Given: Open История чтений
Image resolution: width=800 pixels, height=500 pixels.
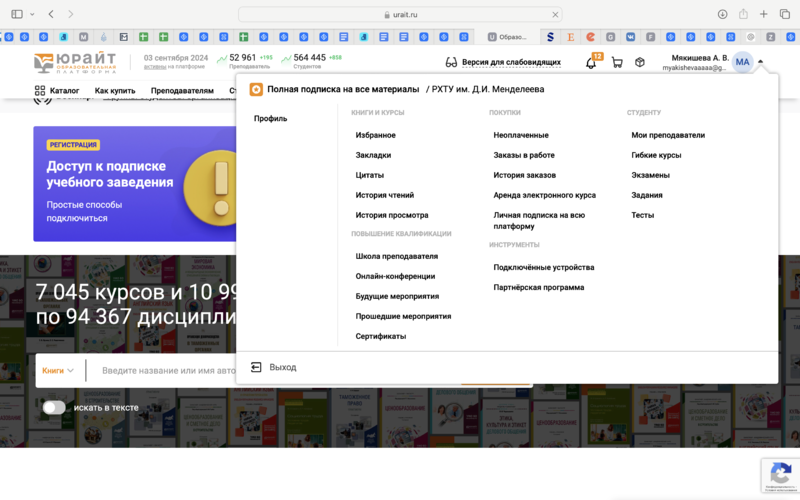Looking at the screenshot, I should [x=385, y=195].
